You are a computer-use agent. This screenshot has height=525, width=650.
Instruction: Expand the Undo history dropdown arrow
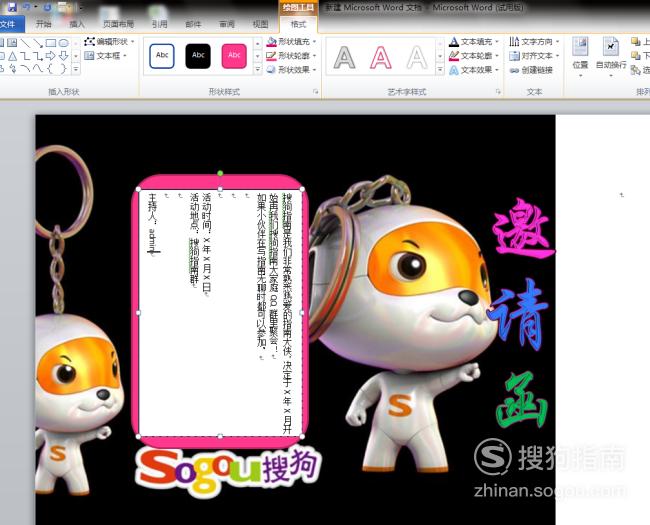[x=36, y=7]
